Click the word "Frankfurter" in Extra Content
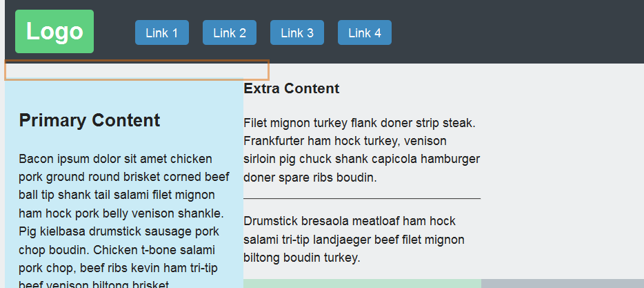This screenshot has width=644, height=288. point(275,141)
